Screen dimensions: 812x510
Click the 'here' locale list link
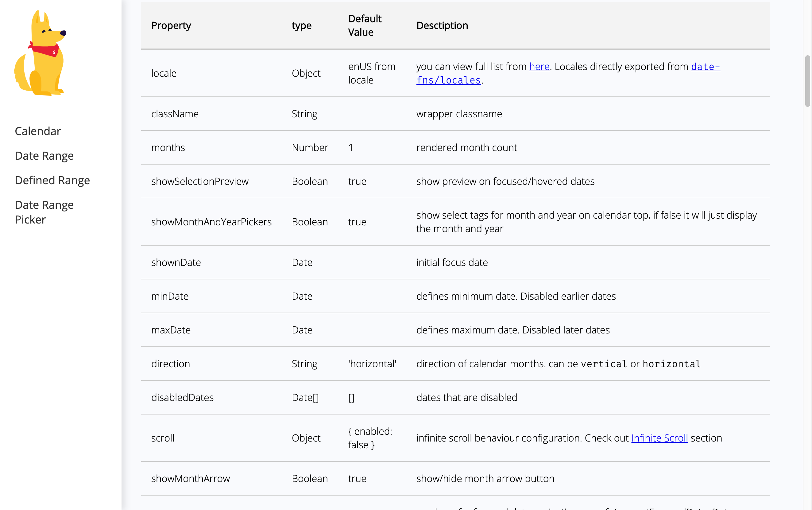pos(539,66)
